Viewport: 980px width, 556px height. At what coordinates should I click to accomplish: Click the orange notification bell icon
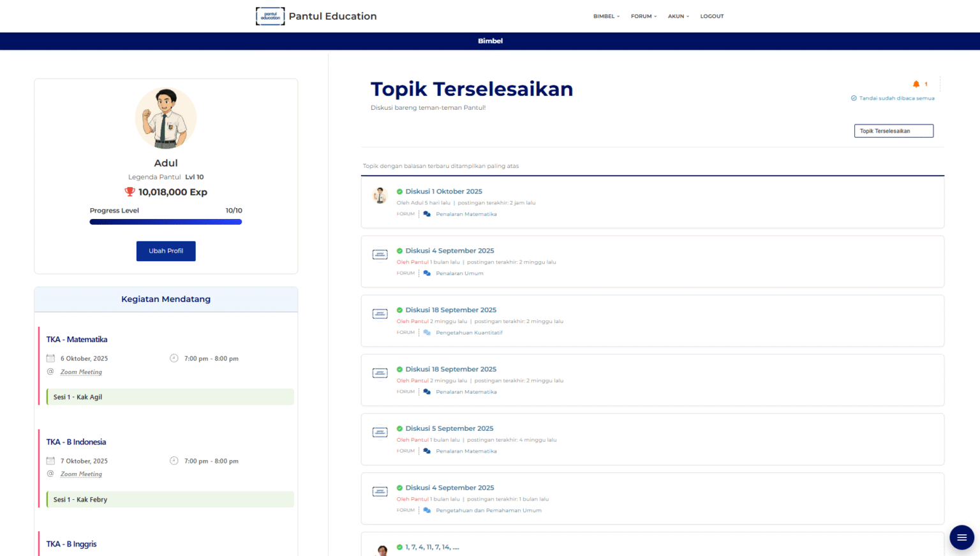tap(916, 84)
